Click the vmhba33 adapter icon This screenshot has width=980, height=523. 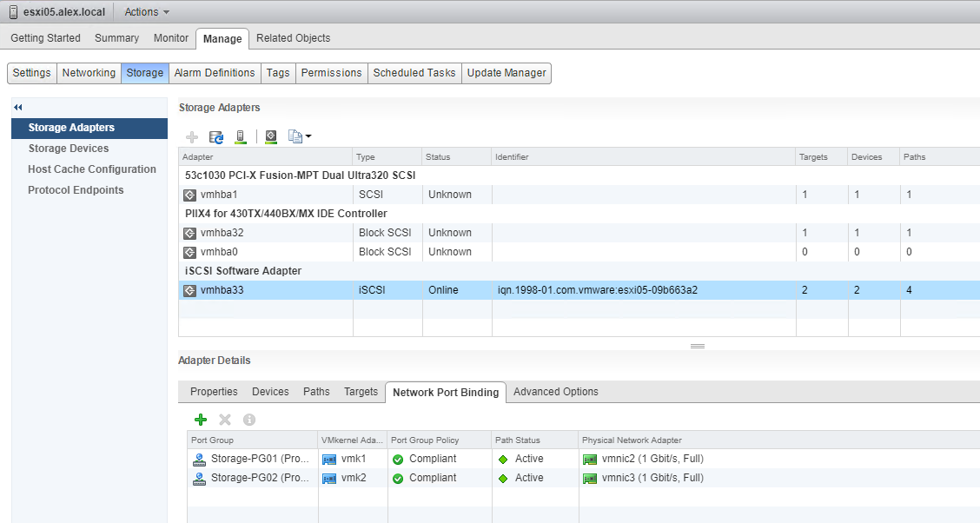(189, 290)
